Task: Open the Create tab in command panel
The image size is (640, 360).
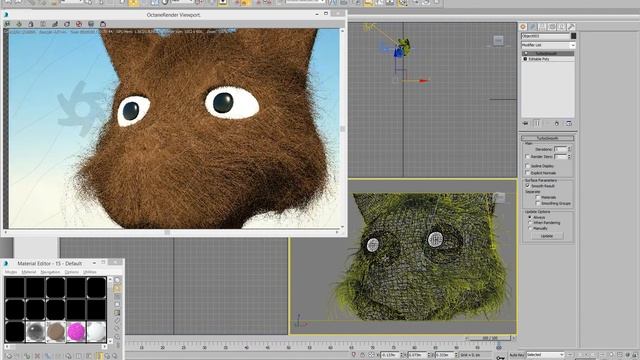Action: [523, 27]
